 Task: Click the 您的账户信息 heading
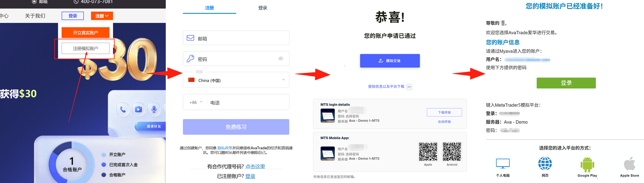coord(503,42)
